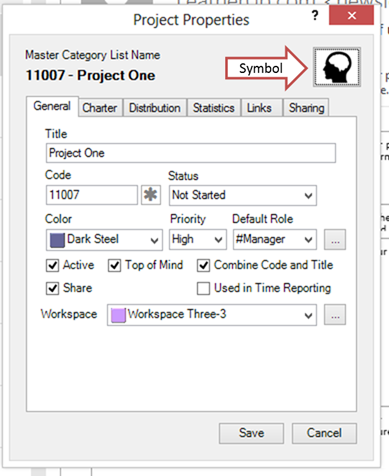Uncheck the Active checkbox

coord(52,266)
